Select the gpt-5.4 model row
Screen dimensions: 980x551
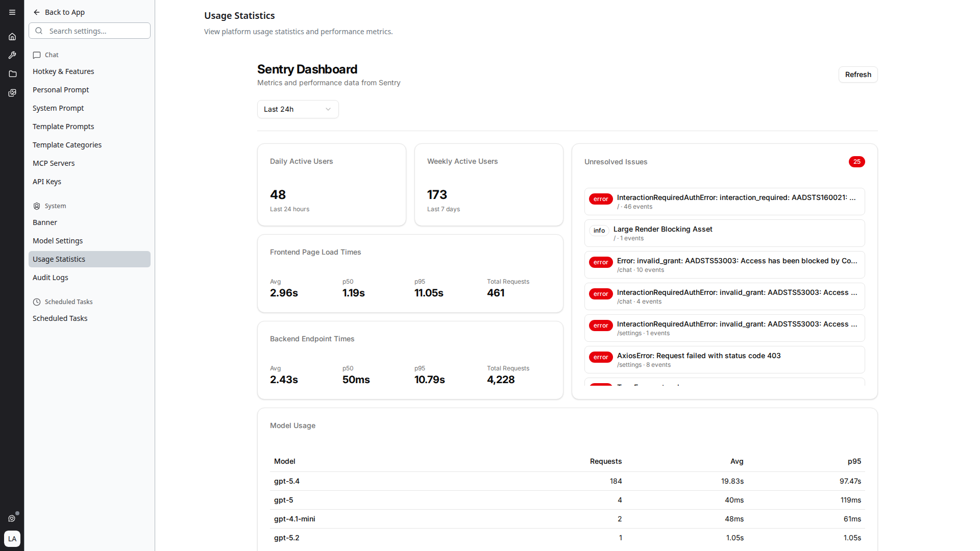point(568,481)
